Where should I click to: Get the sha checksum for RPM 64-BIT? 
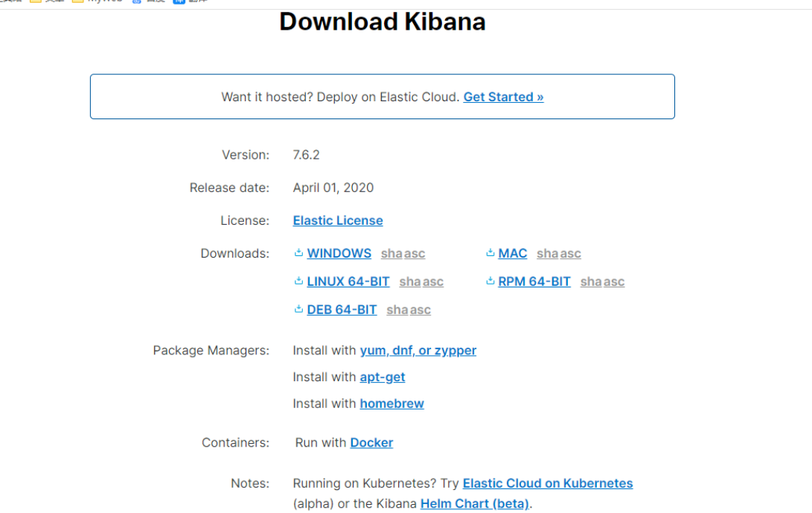point(591,282)
